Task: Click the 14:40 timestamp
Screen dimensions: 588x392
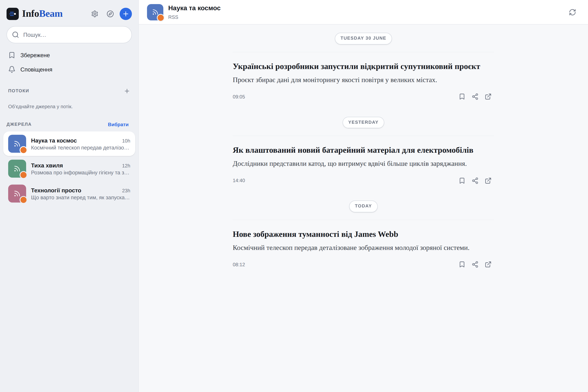Action: click(x=239, y=180)
